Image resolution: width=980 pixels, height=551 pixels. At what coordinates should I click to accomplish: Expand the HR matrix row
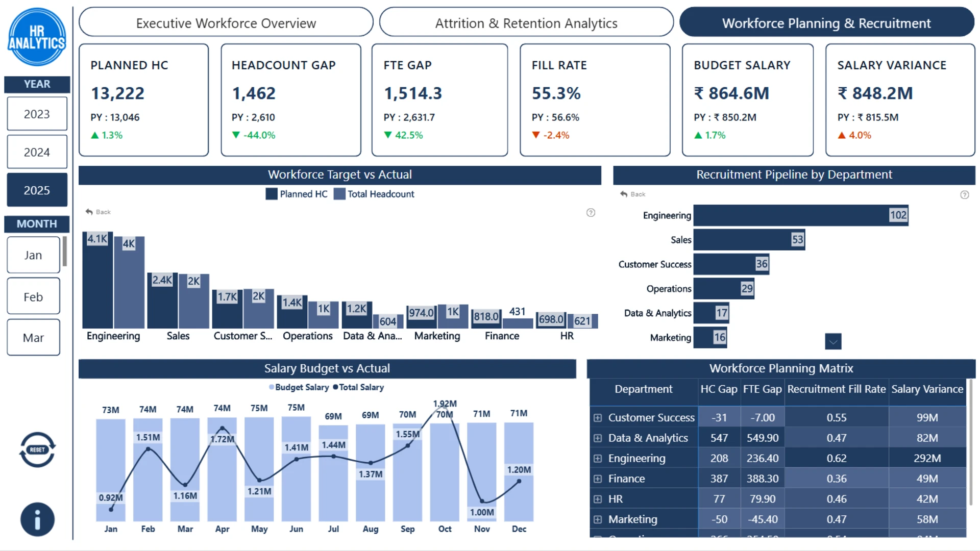pyautogui.click(x=598, y=499)
